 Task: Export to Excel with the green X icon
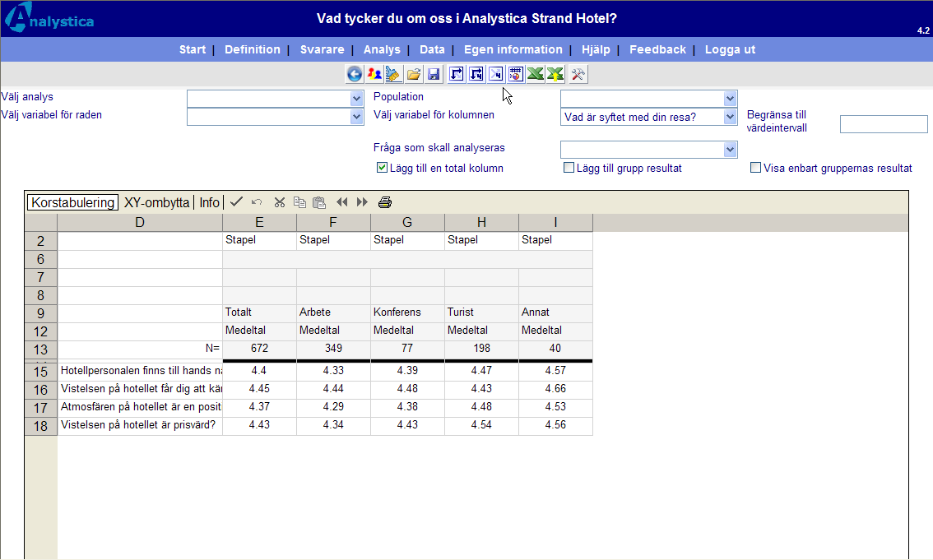coord(536,74)
